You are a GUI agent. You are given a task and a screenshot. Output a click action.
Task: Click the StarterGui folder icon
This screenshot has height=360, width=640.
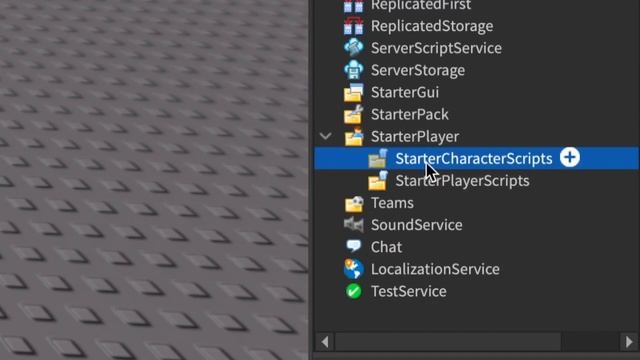[353, 92]
